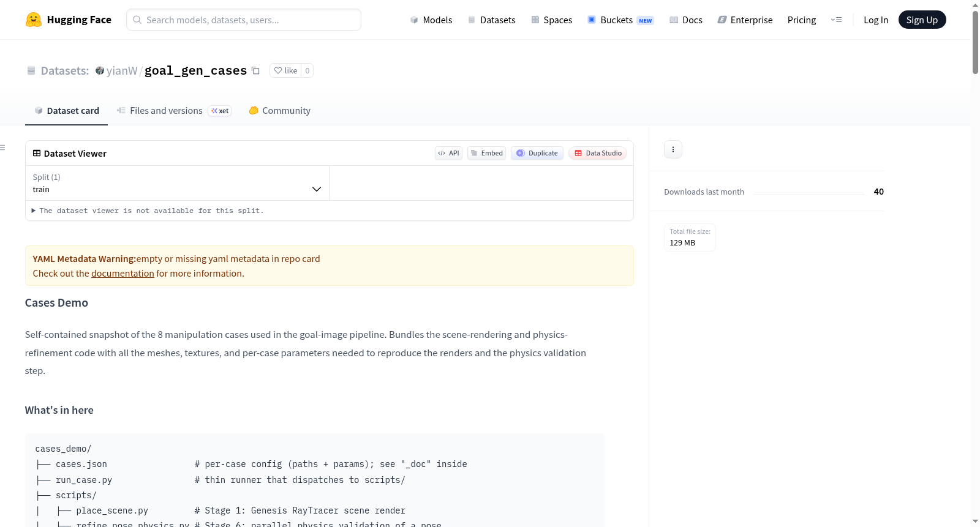Click the 'Downloads last month' label

pyautogui.click(x=704, y=192)
